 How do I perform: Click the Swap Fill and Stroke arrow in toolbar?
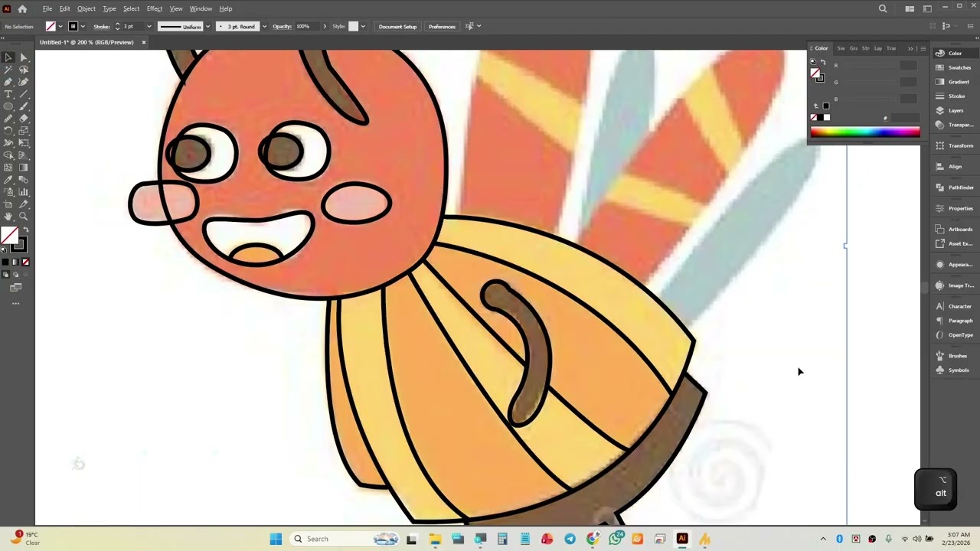click(25, 230)
